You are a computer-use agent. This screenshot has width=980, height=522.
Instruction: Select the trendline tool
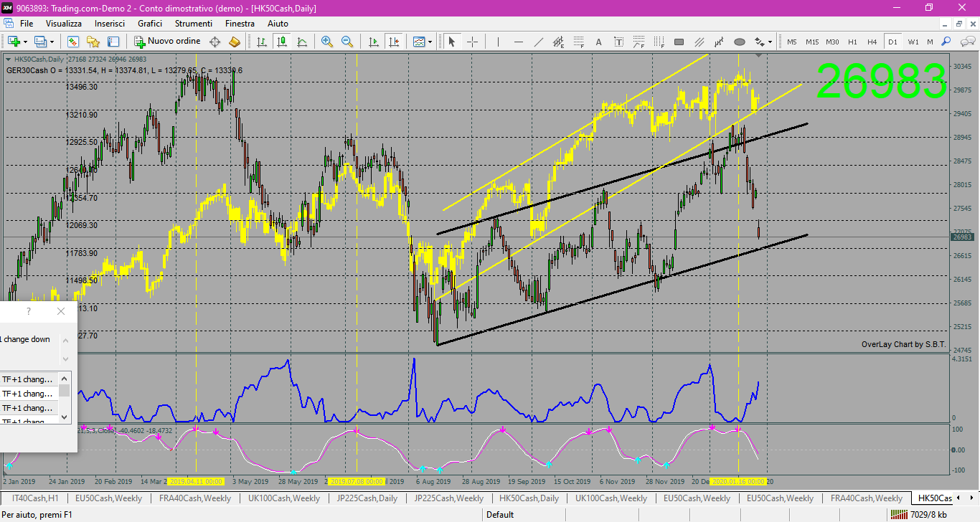pos(539,42)
